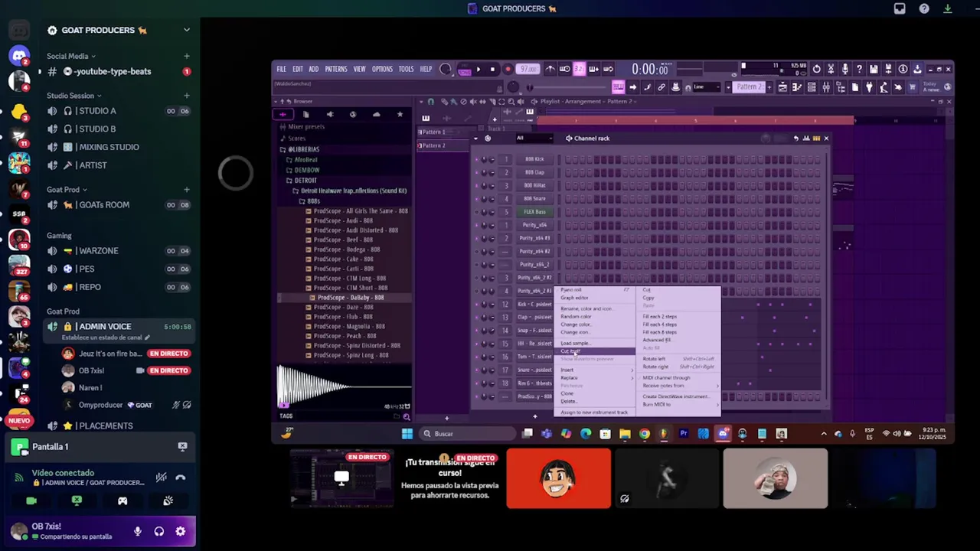Click search magnifier in browser tags bar

407,417
